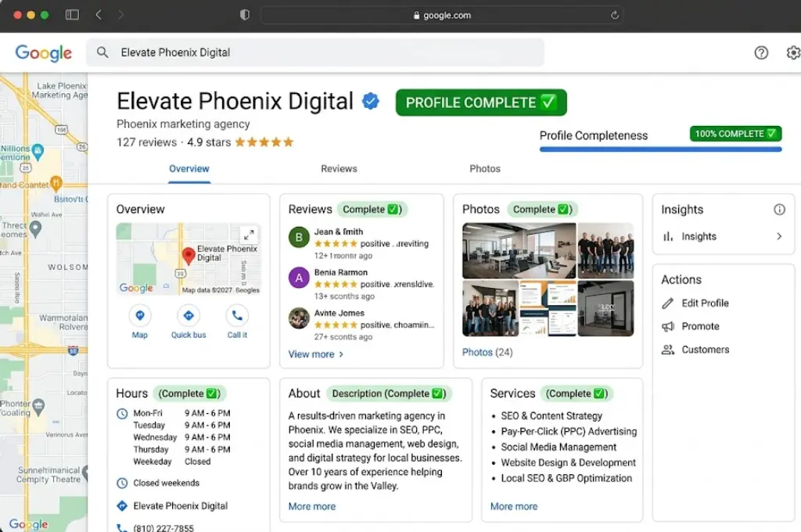Click the Reviews Complete checkmark badge

click(372, 210)
